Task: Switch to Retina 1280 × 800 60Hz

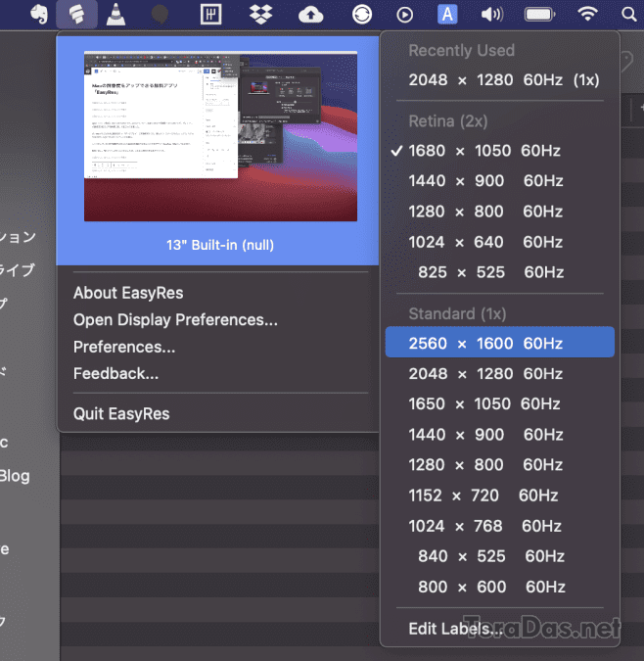Action: point(500,212)
